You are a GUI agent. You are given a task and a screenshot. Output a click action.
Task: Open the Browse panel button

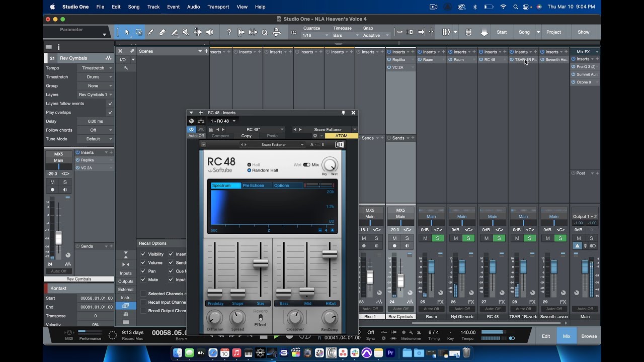pos(589,336)
